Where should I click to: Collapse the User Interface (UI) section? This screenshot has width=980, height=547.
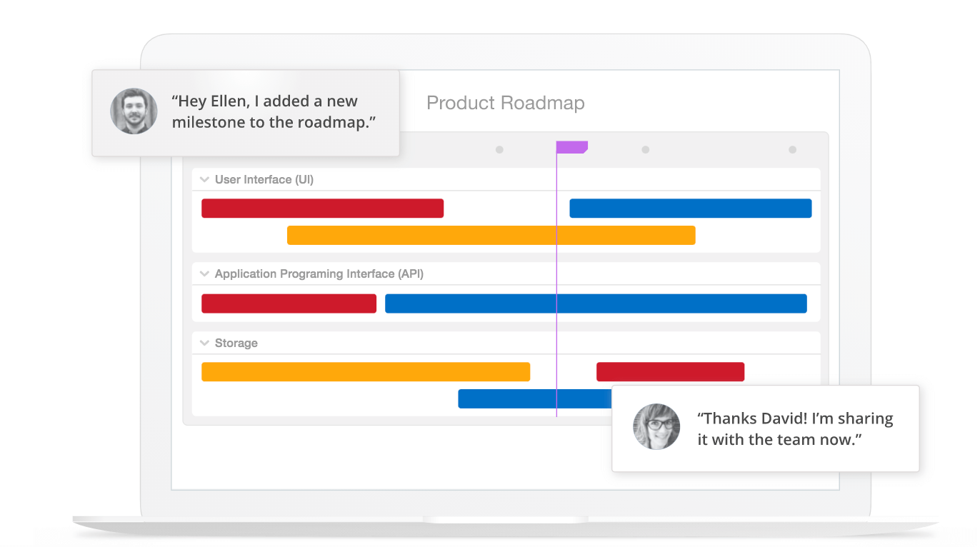click(x=204, y=179)
